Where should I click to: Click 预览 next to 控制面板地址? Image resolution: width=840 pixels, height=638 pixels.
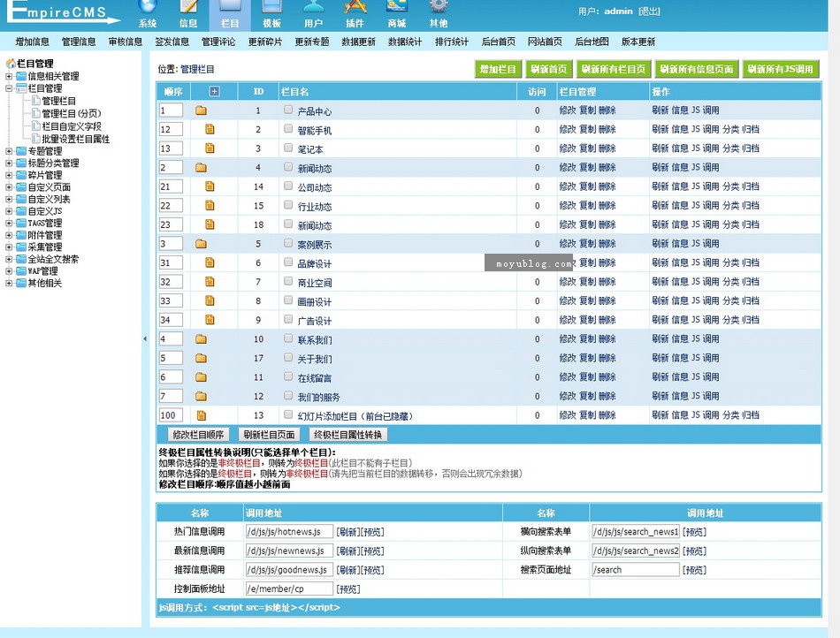click(x=348, y=589)
